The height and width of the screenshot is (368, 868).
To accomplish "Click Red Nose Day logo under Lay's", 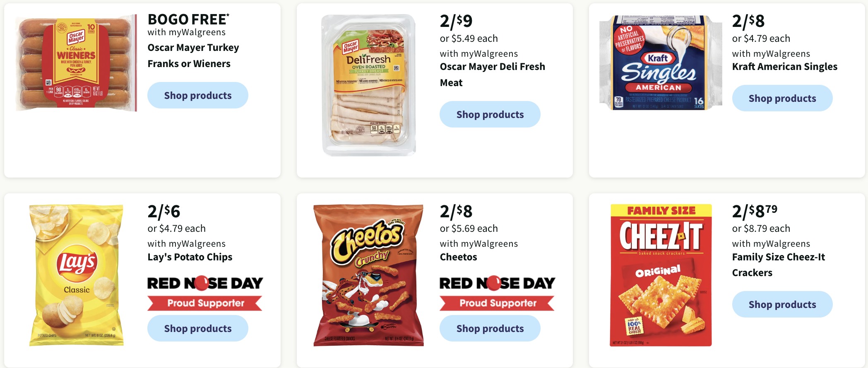I will (x=205, y=283).
